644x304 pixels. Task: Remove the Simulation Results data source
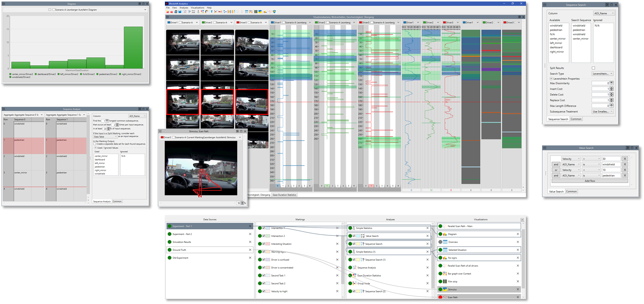[250, 242]
